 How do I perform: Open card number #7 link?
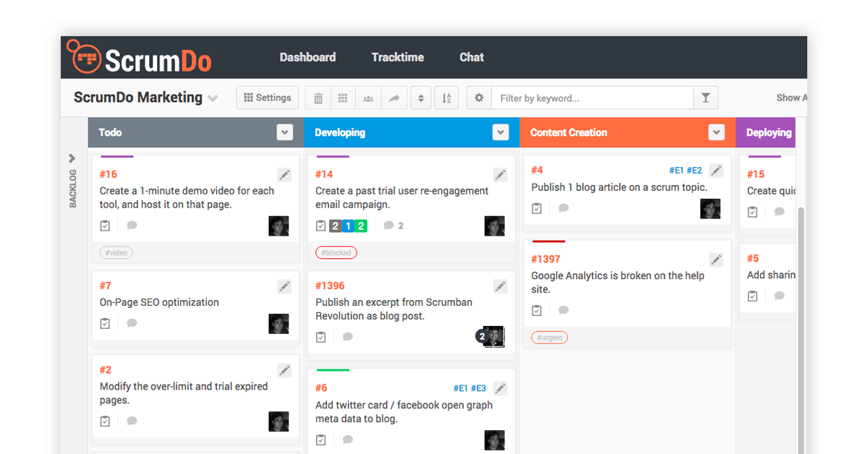click(106, 286)
